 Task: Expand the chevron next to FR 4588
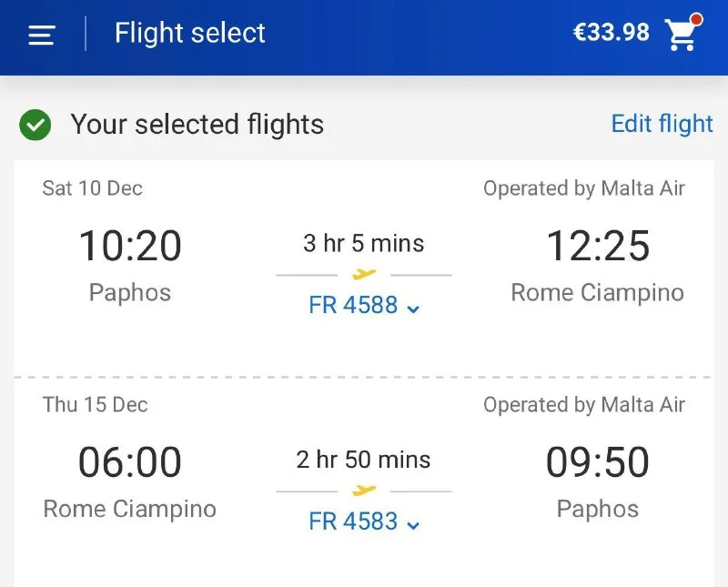click(414, 309)
